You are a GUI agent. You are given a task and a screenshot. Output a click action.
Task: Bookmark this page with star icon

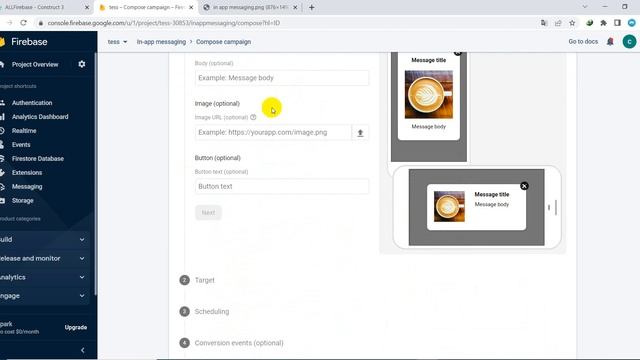click(x=572, y=23)
